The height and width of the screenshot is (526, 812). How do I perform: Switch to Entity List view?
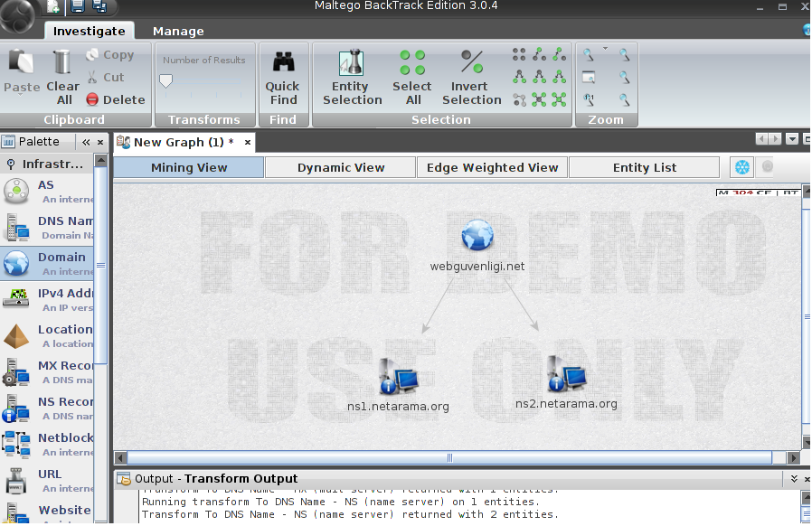pyautogui.click(x=644, y=167)
